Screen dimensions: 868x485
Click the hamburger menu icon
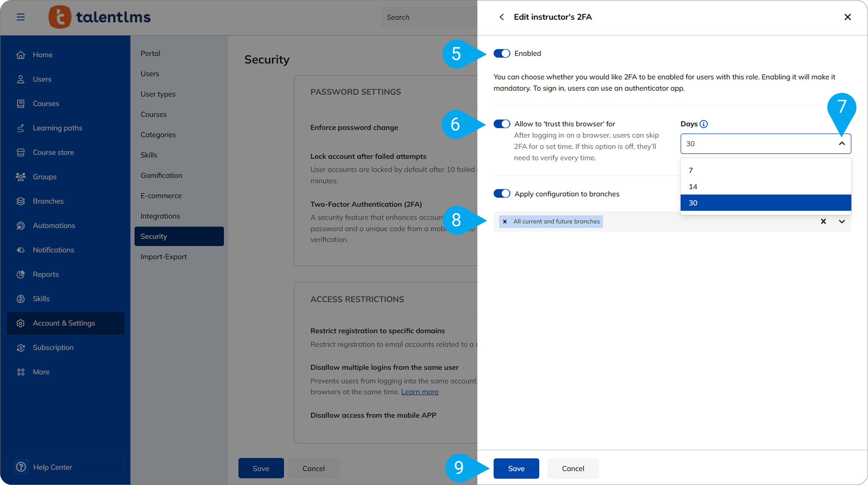pyautogui.click(x=21, y=17)
